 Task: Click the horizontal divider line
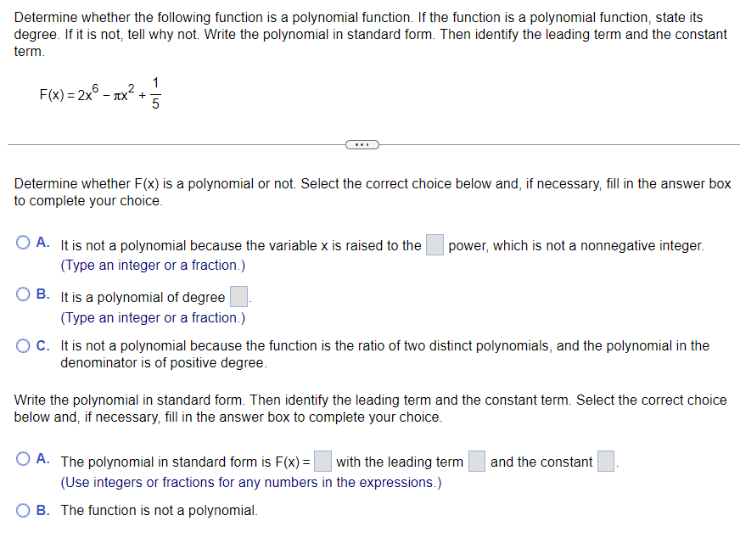(170, 144)
